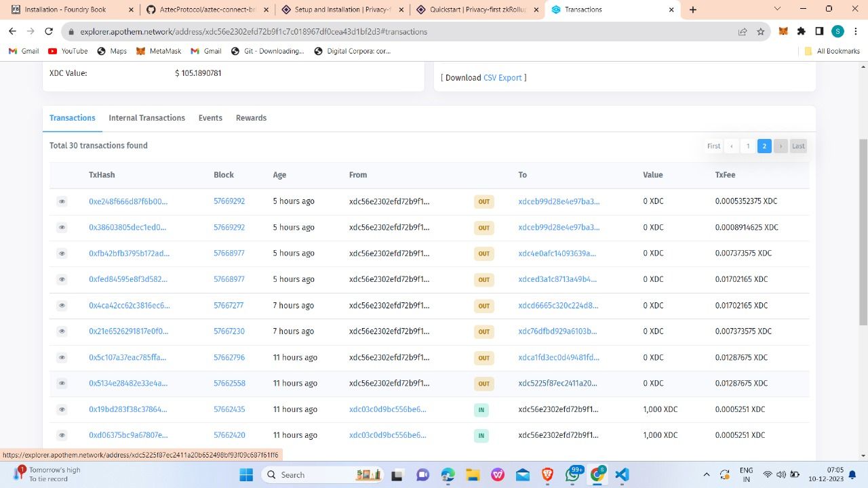
Task: Open the Brave browser taskbar icon
Action: coord(547,474)
